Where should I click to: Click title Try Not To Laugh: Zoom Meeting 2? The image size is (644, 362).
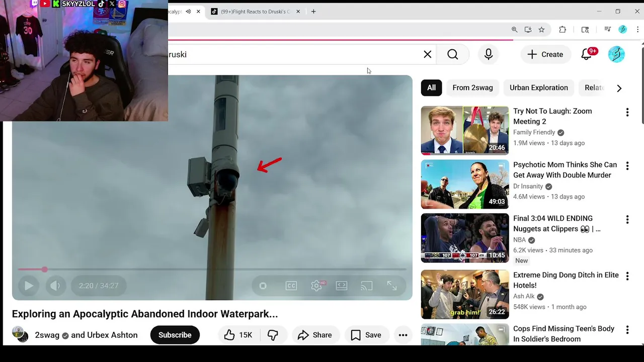tap(552, 116)
